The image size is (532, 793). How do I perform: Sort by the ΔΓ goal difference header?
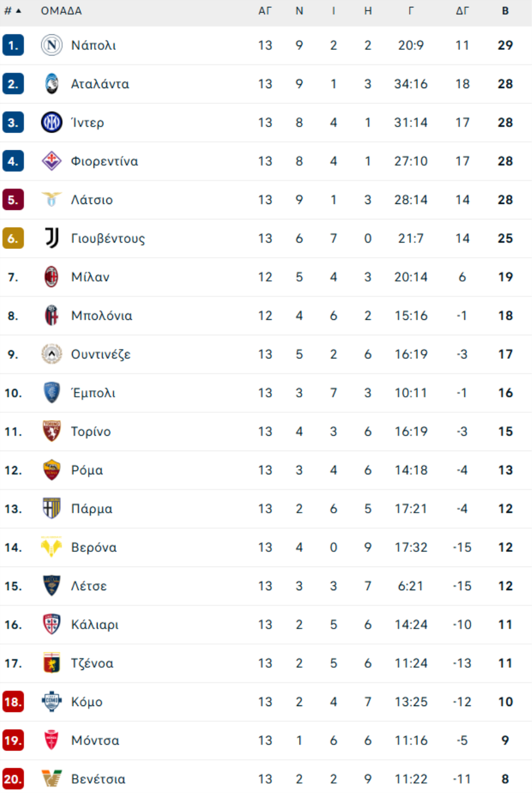pos(462,11)
